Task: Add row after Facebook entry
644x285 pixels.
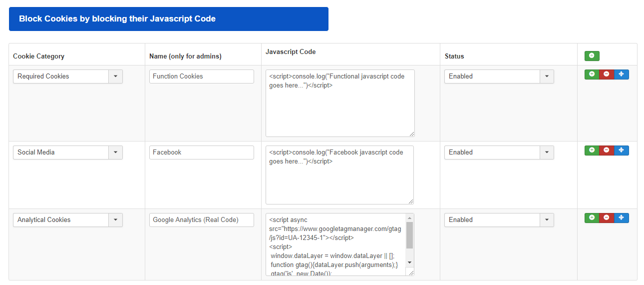Action: click(x=592, y=150)
